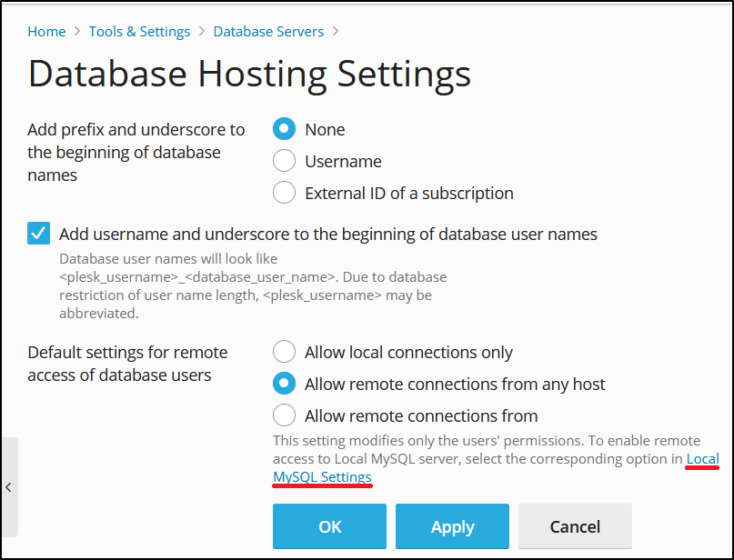Choose Allow remote connections from any host
The image size is (734, 560).
(285, 384)
